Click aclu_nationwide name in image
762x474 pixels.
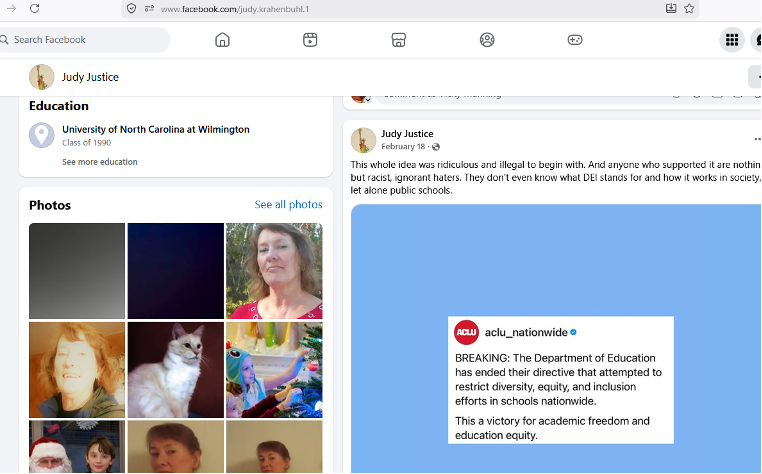click(x=526, y=333)
